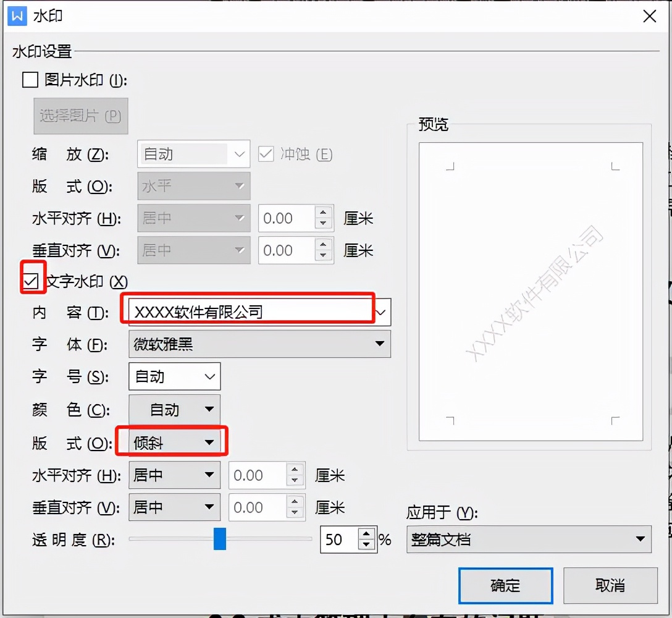Viewport: 672px width, 618px height.
Task: Decrease picture vertical offset with down arrow
Action: [323, 256]
